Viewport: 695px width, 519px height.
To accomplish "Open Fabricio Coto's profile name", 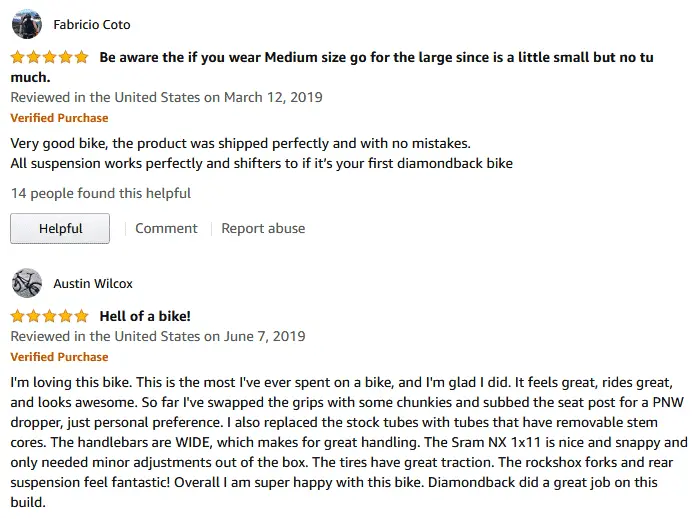I will click(x=92, y=24).
